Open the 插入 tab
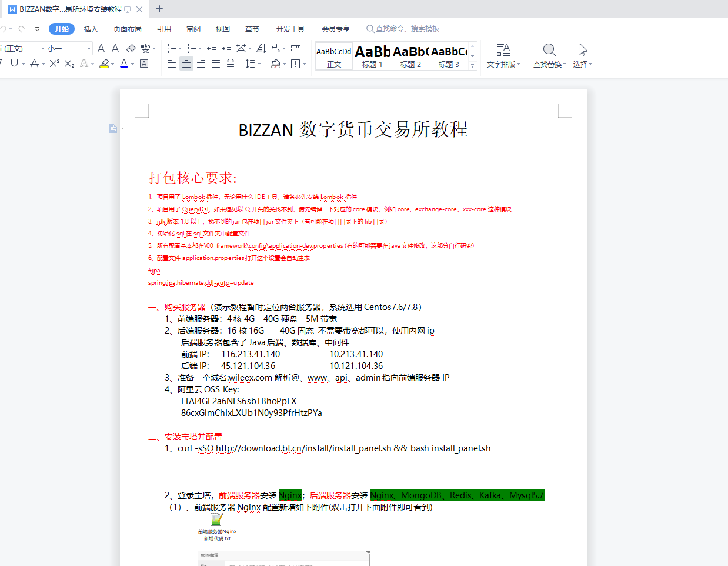The height and width of the screenshot is (566, 728). click(x=91, y=29)
